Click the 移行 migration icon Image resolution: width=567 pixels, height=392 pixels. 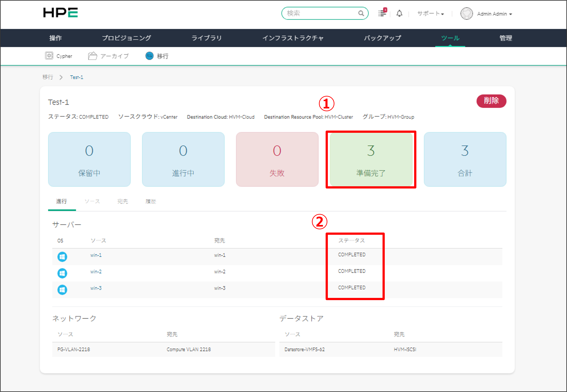coord(149,56)
